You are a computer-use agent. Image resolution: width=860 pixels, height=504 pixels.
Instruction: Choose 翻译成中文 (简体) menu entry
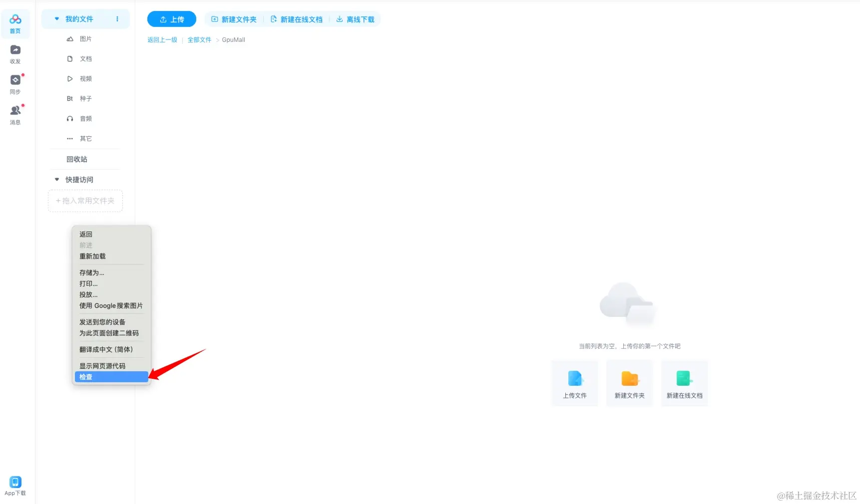[x=111, y=349]
